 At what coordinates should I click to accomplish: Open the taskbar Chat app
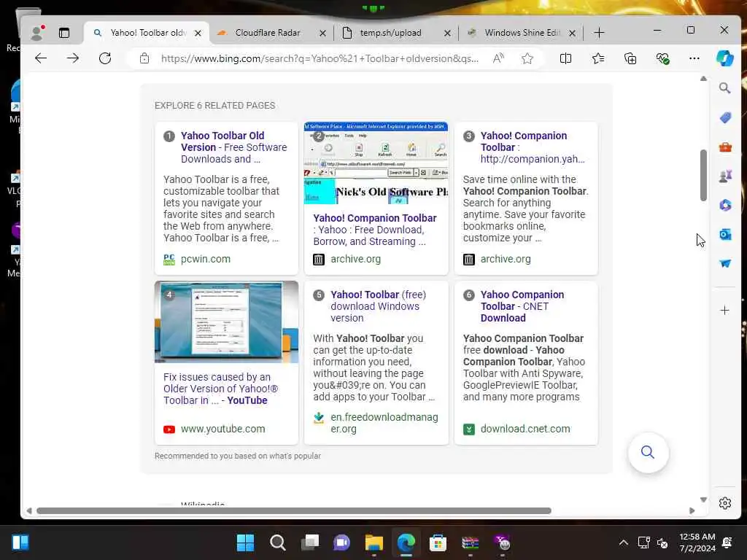[x=341, y=542]
